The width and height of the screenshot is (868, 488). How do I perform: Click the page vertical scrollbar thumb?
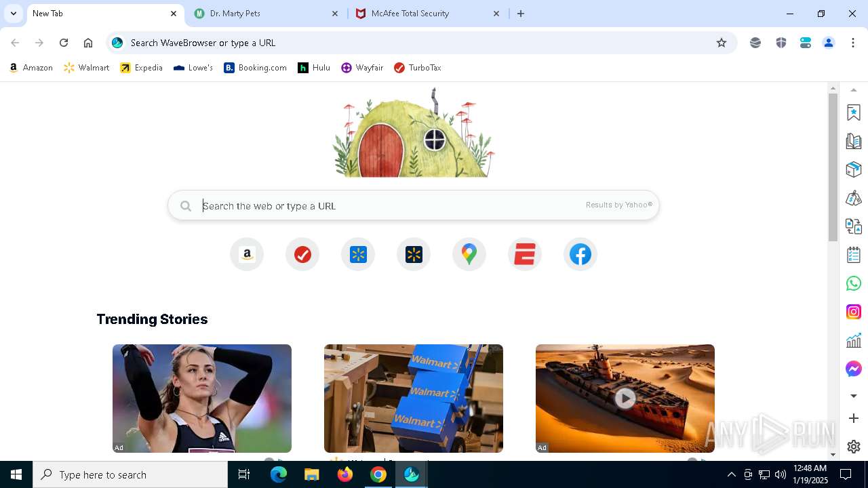pyautogui.click(x=833, y=167)
